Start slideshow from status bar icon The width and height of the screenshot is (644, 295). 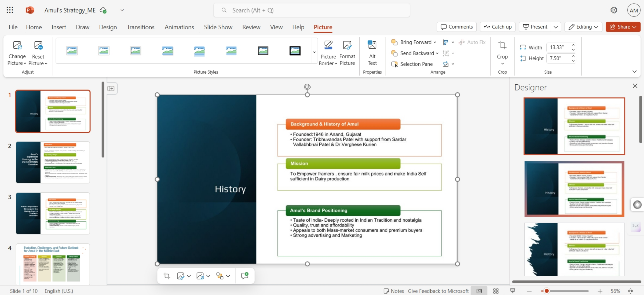tap(513, 291)
